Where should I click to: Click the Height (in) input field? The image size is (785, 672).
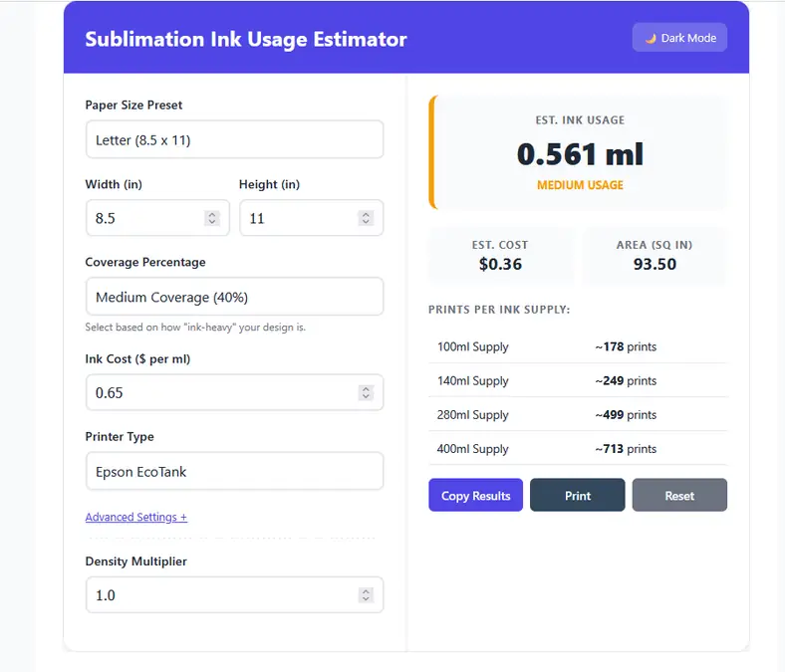tap(312, 218)
